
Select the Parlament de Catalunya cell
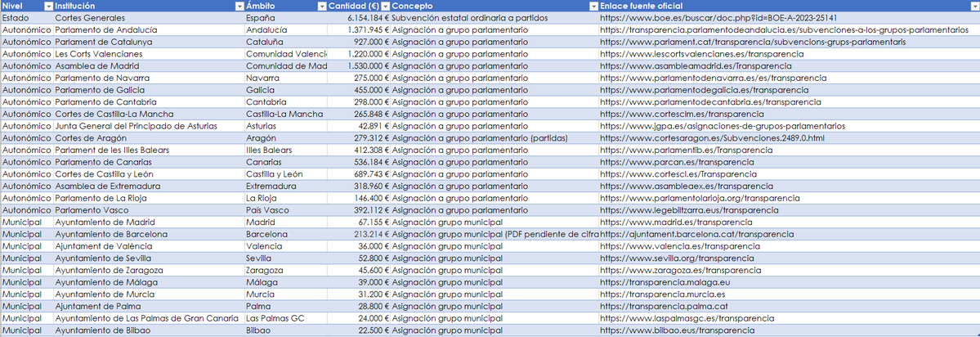(150, 42)
